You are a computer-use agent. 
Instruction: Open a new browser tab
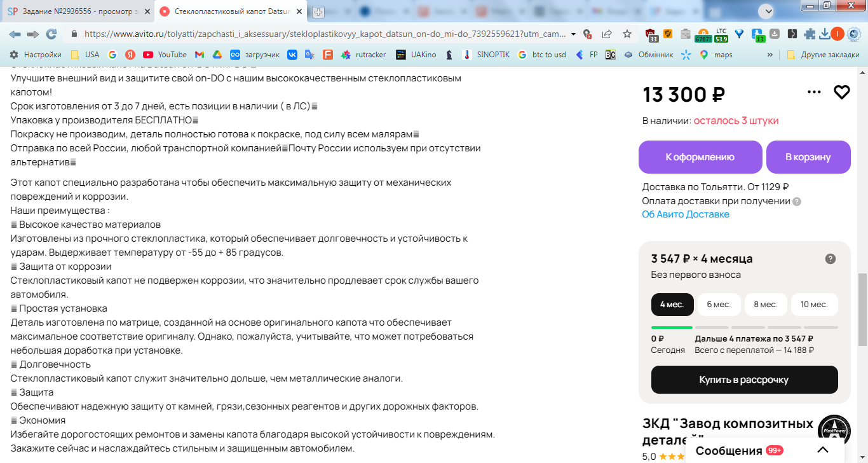318,11
